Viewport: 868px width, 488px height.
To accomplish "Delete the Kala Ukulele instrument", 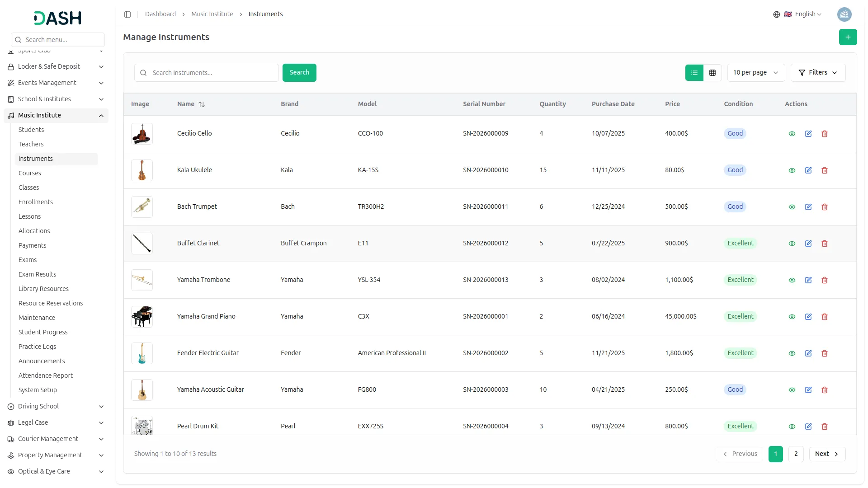I will 825,170.
